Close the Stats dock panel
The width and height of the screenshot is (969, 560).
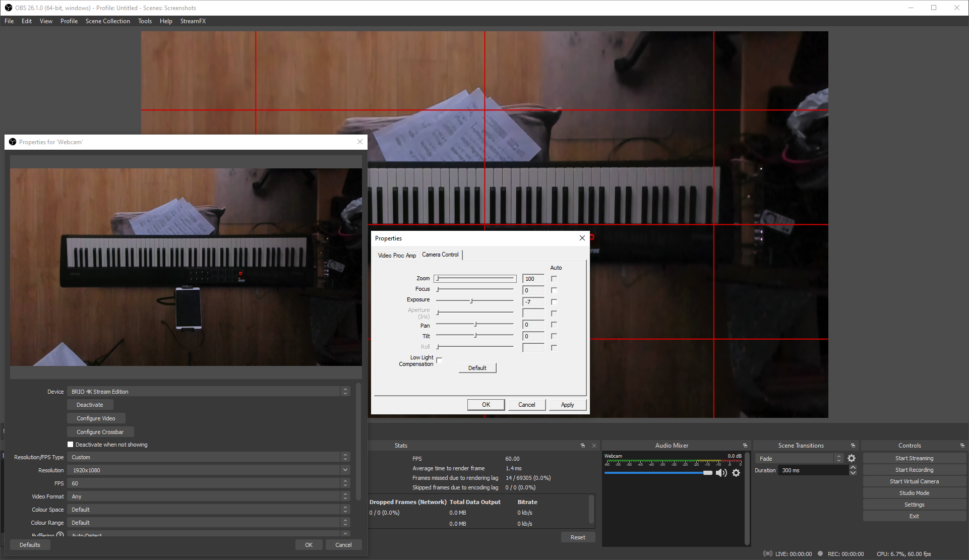594,446
